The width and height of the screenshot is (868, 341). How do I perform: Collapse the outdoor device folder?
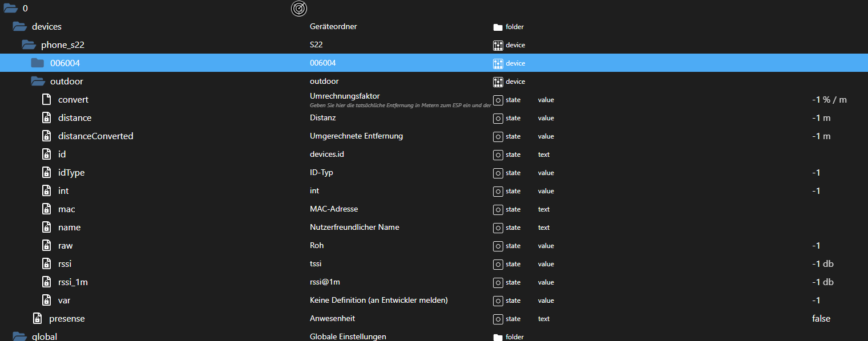[x=38, y=81]
